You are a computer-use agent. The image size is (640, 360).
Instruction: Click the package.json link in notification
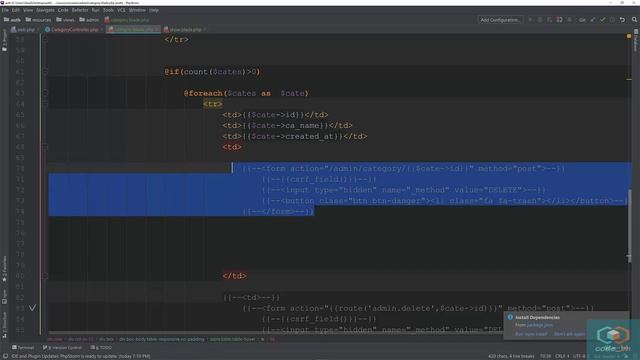pos(540,325)
